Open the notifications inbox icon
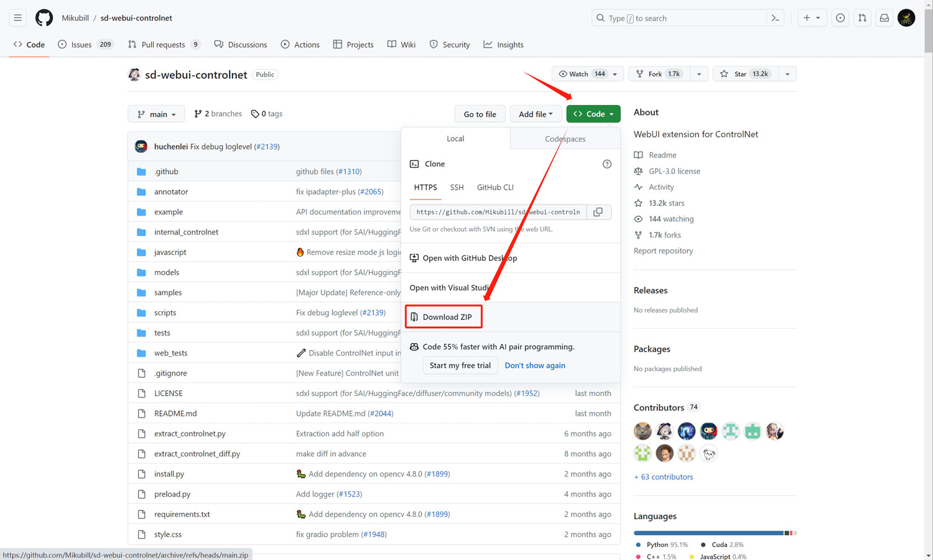Image resolution: width=933 pixels, height=560 pixels. [x=884, y=18]
